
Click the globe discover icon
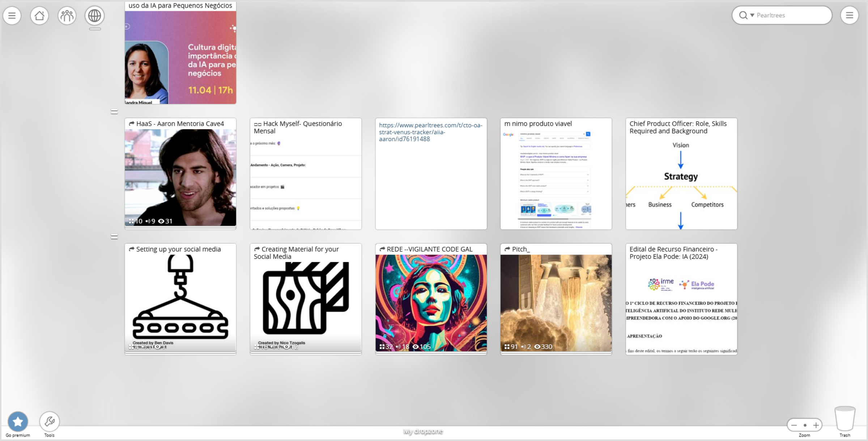tap(94, 16)
